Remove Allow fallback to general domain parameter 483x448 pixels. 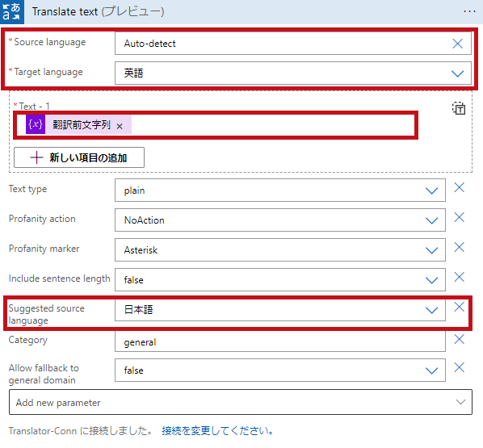coord(460,367)
